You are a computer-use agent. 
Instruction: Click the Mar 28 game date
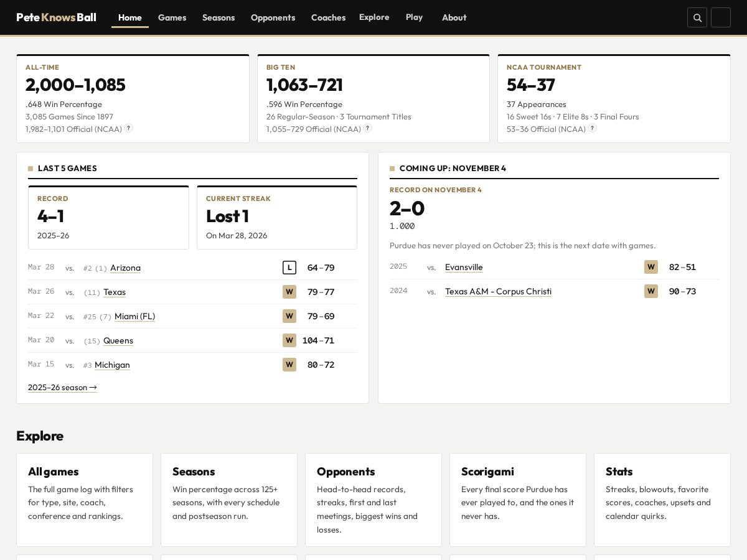click(x=41, y=267)
